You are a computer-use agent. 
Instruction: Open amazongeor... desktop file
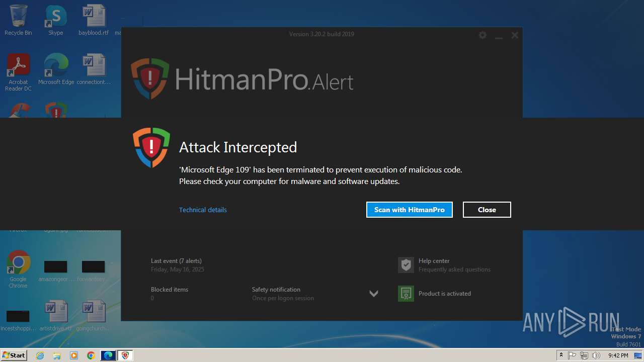tap(56, 271)
